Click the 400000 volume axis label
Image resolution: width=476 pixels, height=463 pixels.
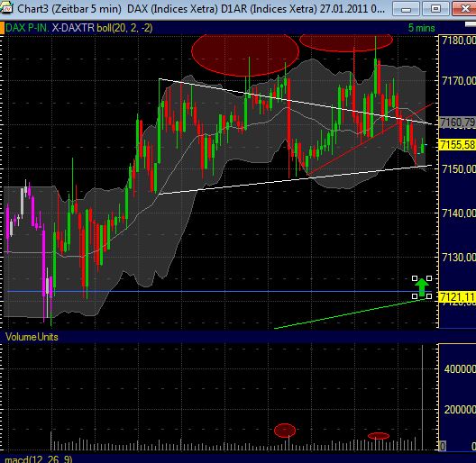460,369
